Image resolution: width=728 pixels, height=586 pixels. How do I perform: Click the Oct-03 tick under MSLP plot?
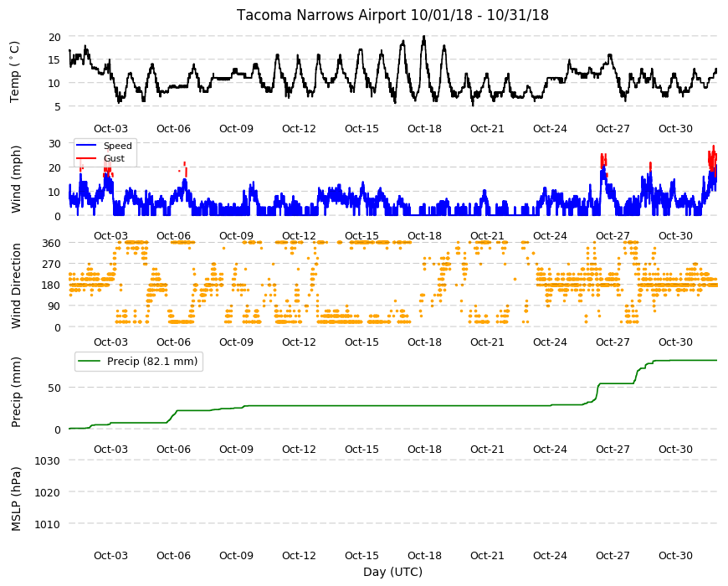[x=110, y=555]
